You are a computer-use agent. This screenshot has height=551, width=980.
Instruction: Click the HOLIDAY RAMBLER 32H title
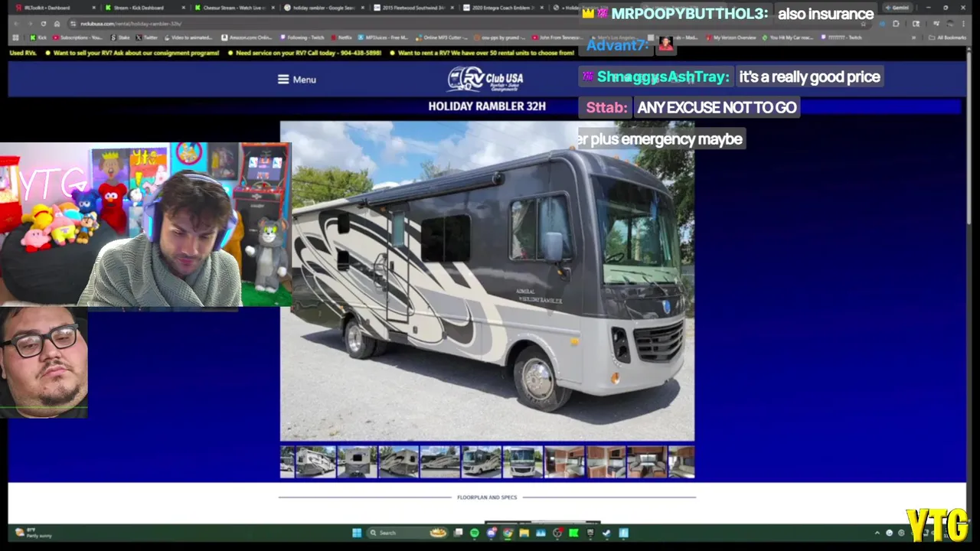487,106
